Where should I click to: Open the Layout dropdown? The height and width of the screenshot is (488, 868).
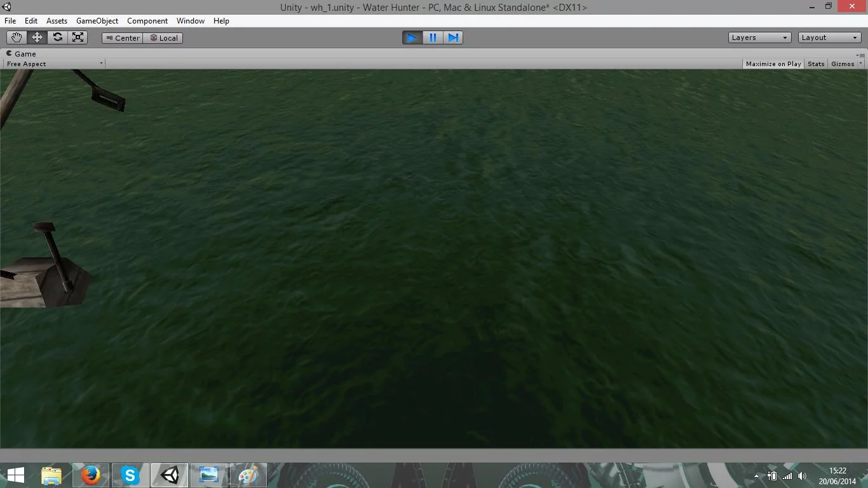pos(830,37)
